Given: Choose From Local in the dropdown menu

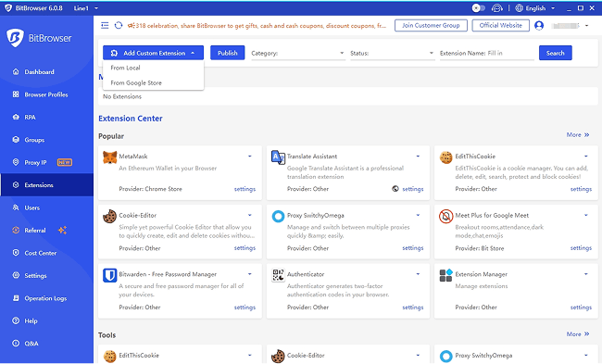Looking at the screenshot, I should click(153, 68).
